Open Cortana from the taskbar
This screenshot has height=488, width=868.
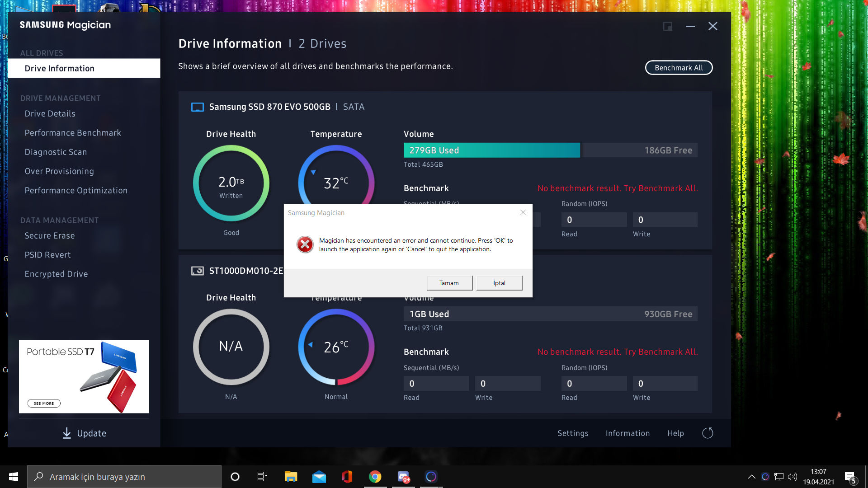(x=235, y=477)
